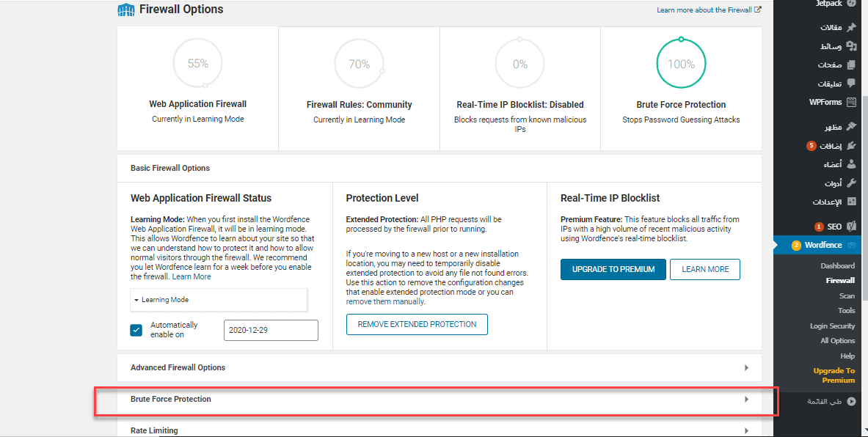
Task: Click the وسائط media icon in sidebar
Action: (851, 46)
